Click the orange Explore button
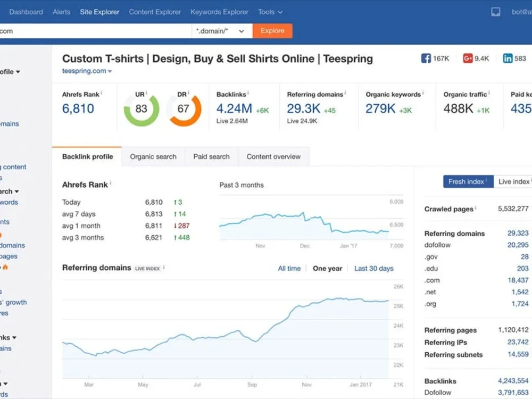The image size is (532, 399). click(x=272, y=31)
